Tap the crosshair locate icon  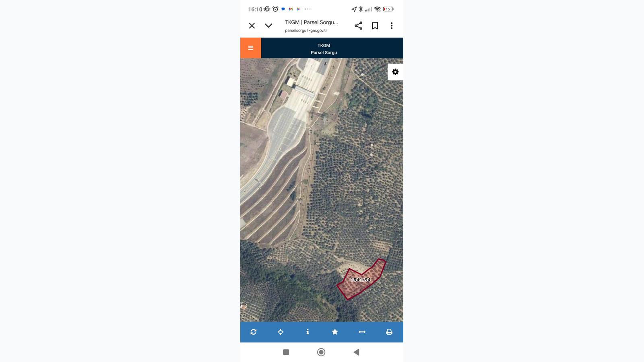281,332
